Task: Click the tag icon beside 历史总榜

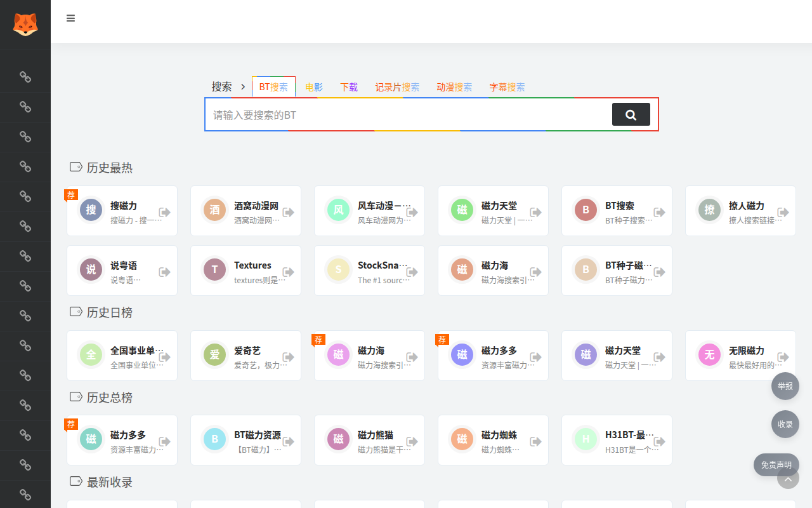Action: point(76,397)
